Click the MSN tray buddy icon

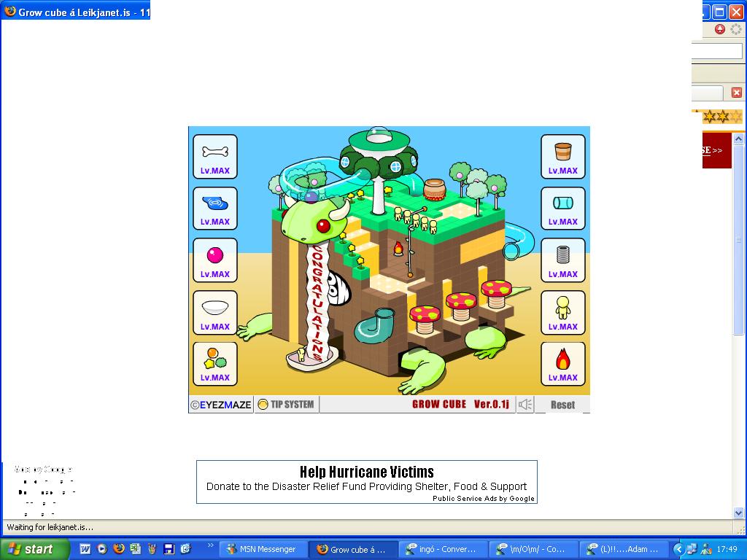coord(706,550)
